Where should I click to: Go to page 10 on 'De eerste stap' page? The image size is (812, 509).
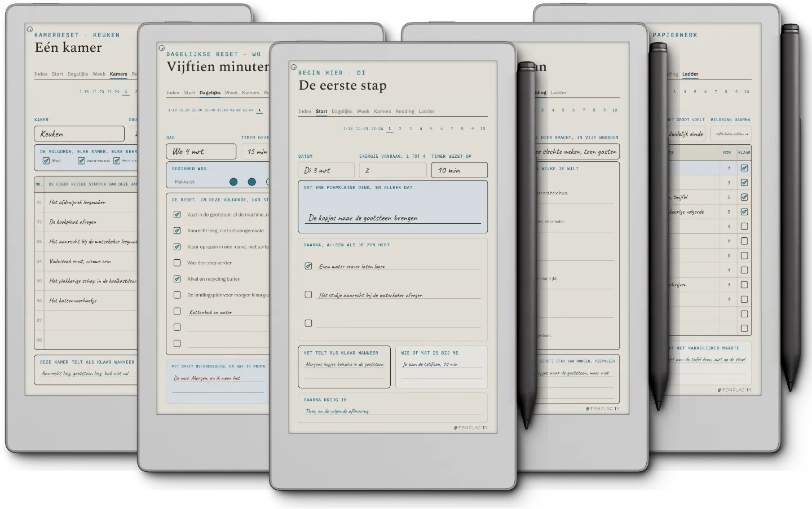pos(483,129)
